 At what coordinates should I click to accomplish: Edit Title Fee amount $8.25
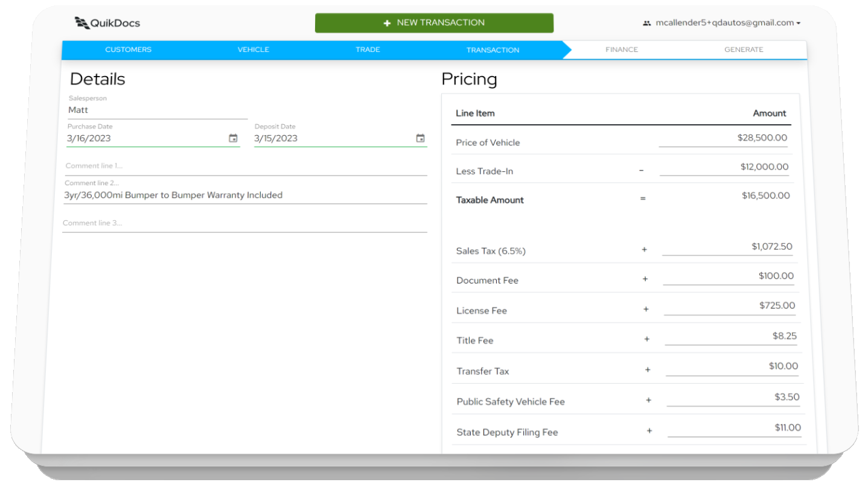click(731, 337)
